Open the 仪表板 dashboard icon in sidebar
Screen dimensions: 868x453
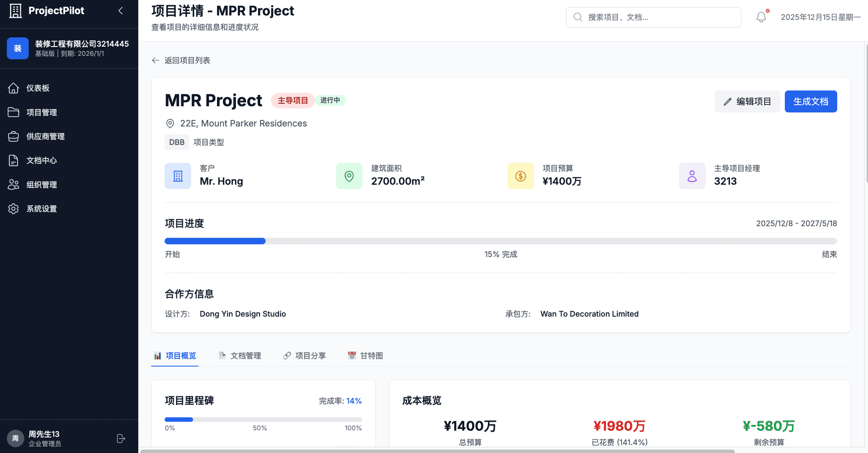(14, 88)
